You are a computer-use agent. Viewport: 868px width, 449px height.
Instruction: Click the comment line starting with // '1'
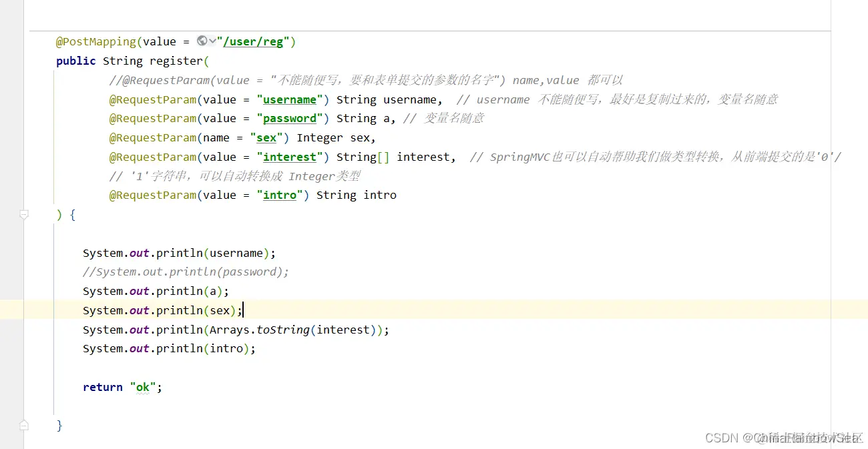(235, 176)
